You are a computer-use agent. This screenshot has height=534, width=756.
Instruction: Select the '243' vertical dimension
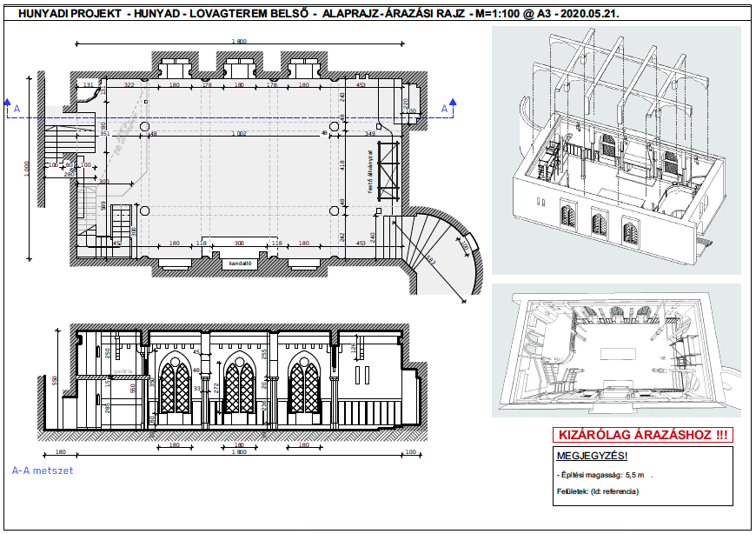(x=342, y=97)
